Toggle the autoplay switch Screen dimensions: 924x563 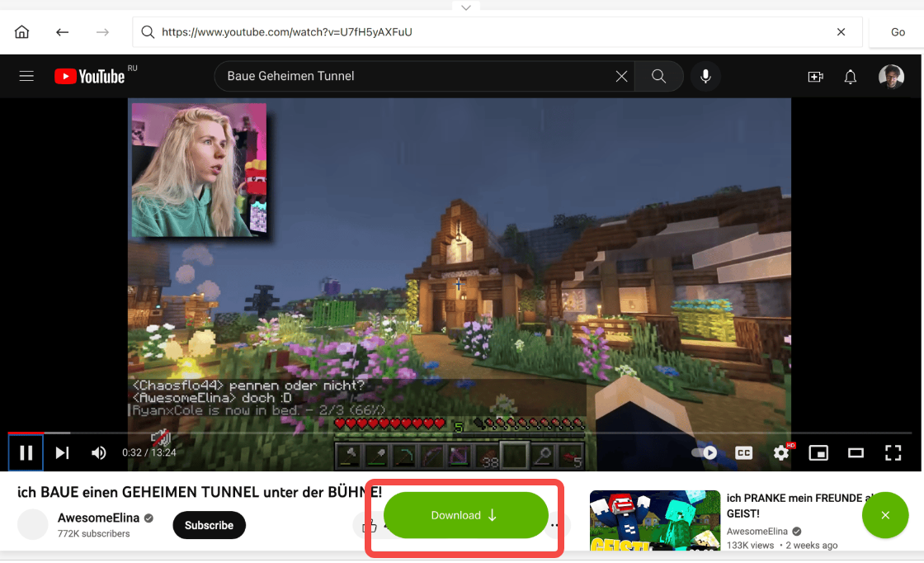705,452
